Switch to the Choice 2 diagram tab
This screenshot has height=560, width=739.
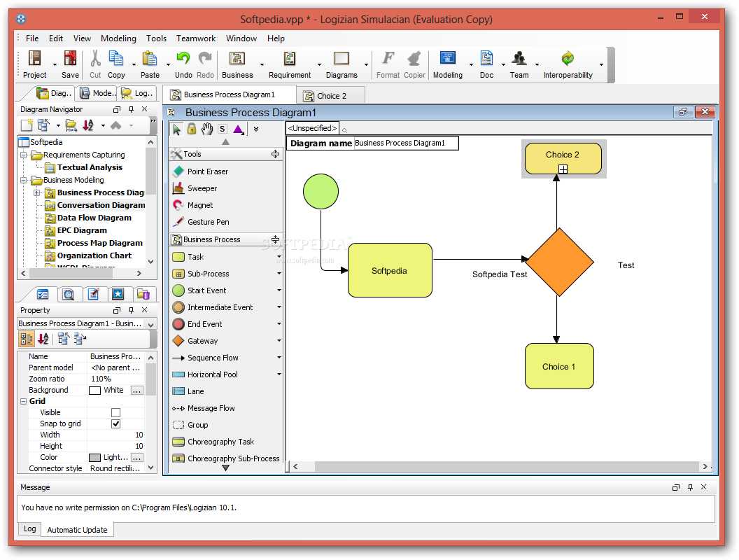click(331, 96)
